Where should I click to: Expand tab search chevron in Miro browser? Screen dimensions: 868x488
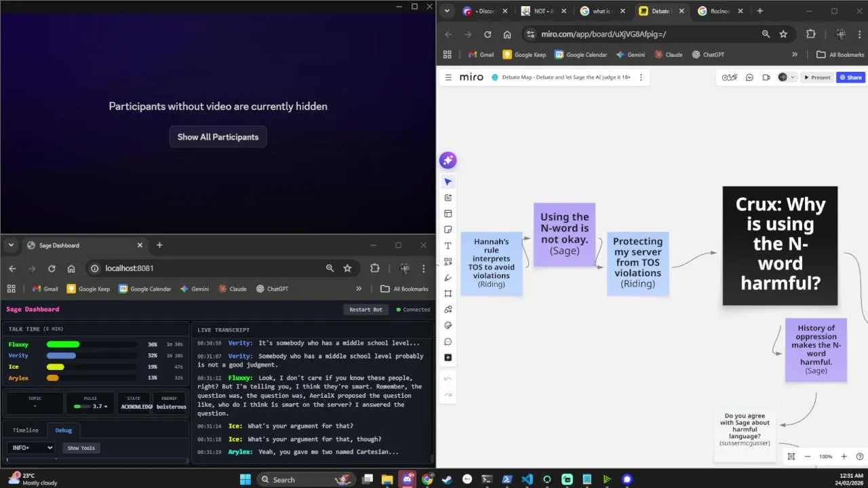[447, 11]
